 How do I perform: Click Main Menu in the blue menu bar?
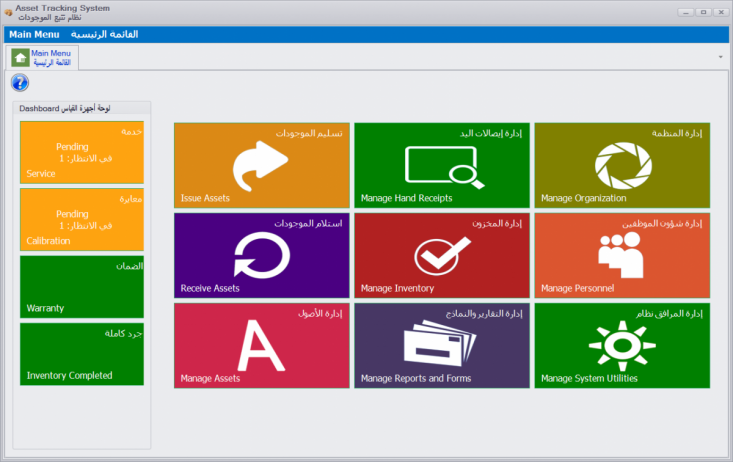click(x=34, y=34)
